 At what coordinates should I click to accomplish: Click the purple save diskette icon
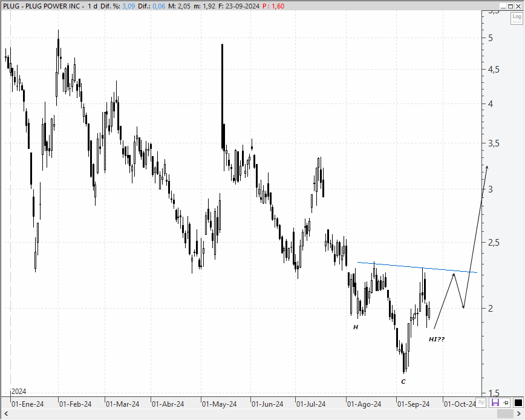point(495,402)
